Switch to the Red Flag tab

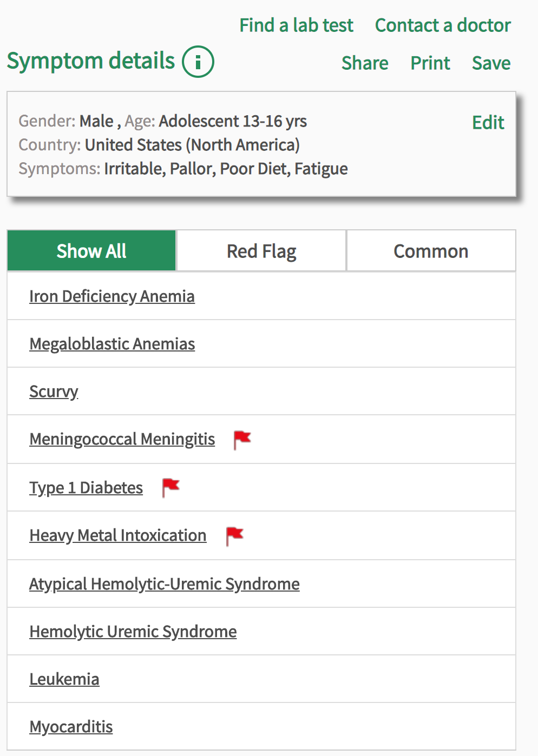(261, 250)
